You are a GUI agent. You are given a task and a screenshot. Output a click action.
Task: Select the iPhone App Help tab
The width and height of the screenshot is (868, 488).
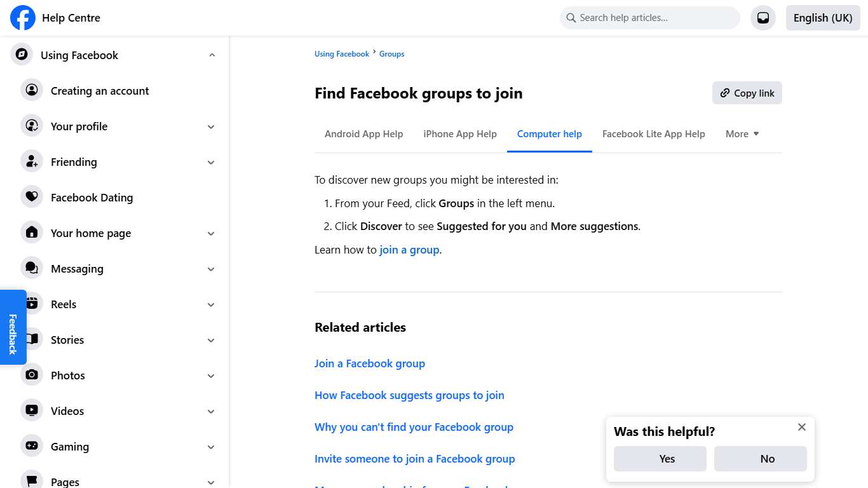pos(459,133)
